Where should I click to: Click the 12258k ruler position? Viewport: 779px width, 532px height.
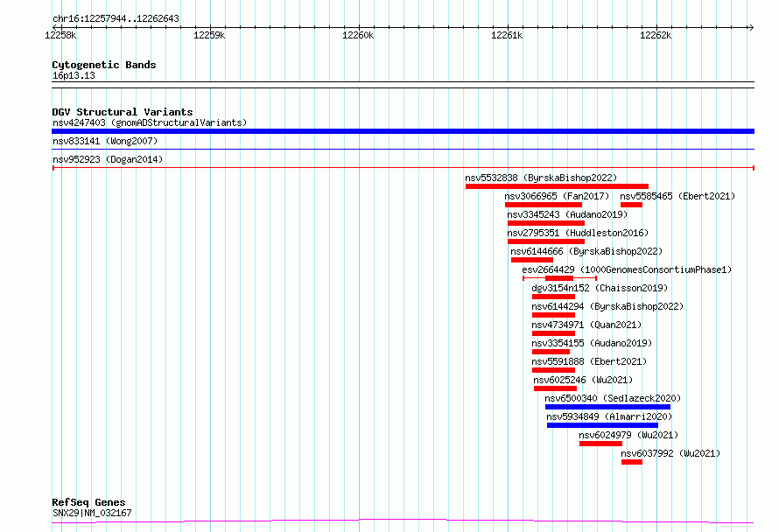pos(60,35)
